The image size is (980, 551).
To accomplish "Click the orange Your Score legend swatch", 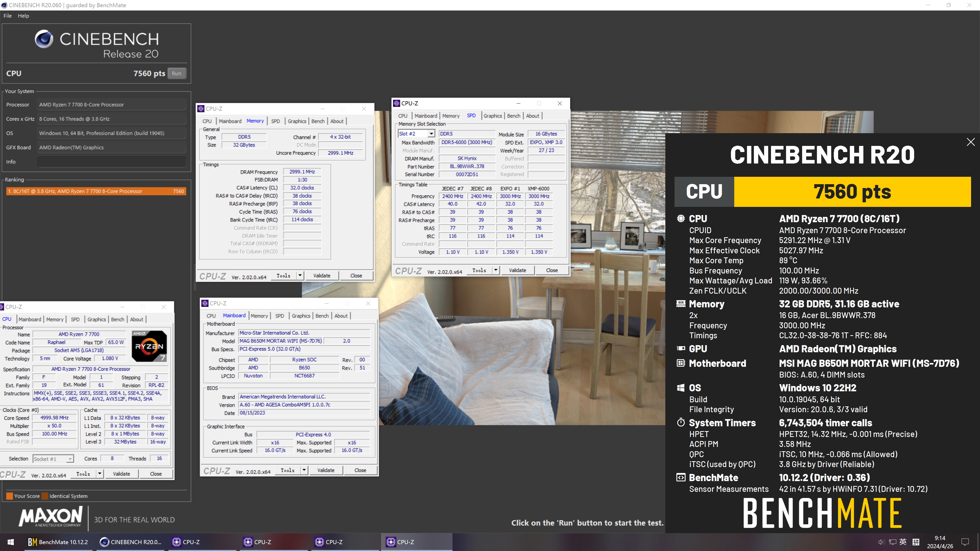I will 9,496.
